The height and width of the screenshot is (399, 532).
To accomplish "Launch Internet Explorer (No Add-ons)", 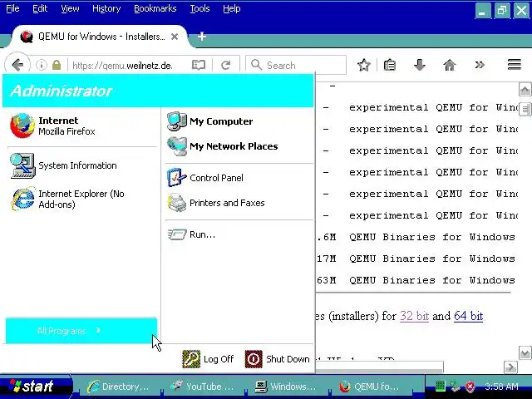I will (x=81, y=199).
